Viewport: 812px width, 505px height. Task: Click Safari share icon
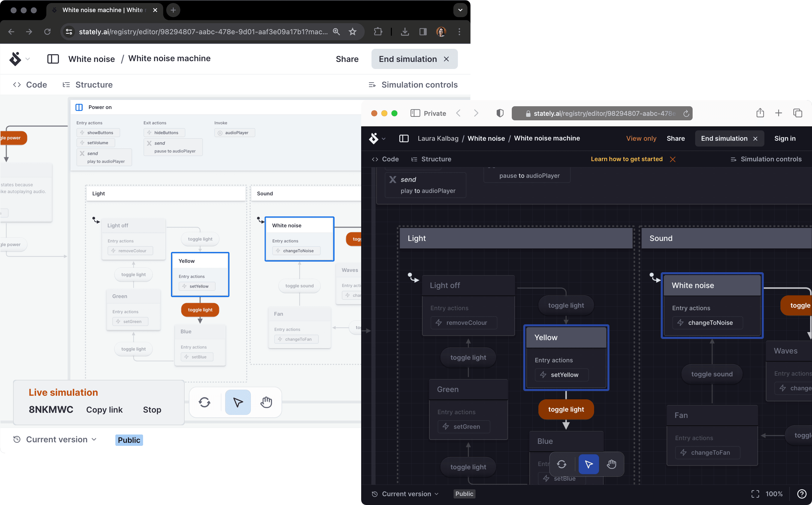[x=760, y=113]
